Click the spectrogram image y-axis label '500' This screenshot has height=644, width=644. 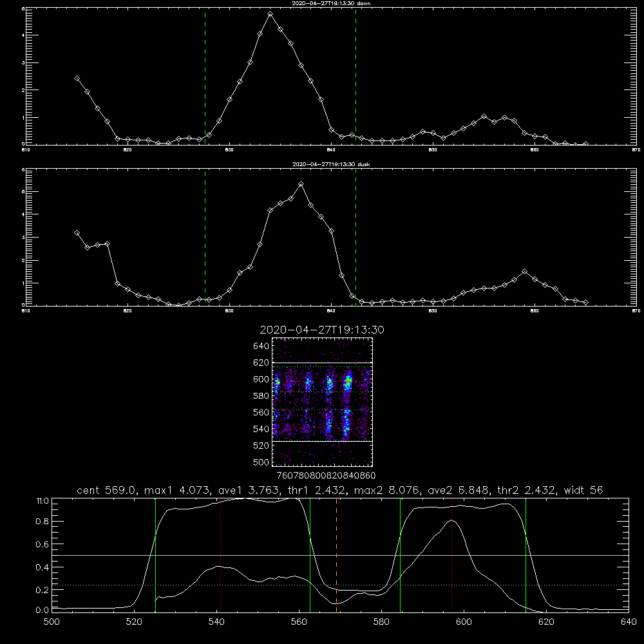point(261,462)
